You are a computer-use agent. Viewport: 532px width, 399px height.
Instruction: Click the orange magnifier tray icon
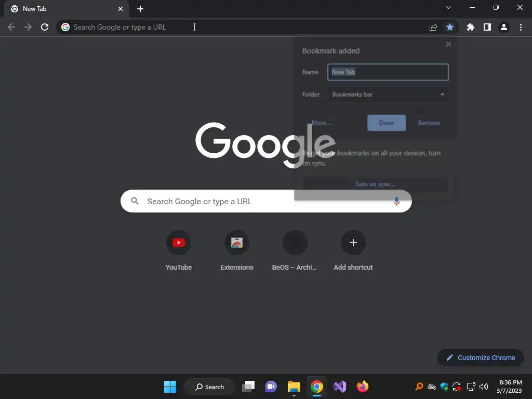coord(419,387)
